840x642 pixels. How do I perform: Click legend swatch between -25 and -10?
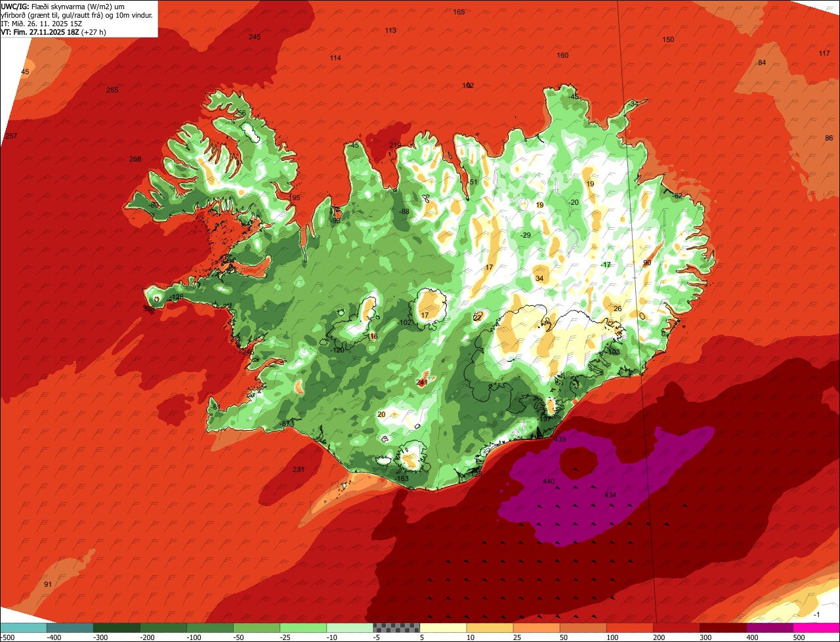click(x=303, y=628)
